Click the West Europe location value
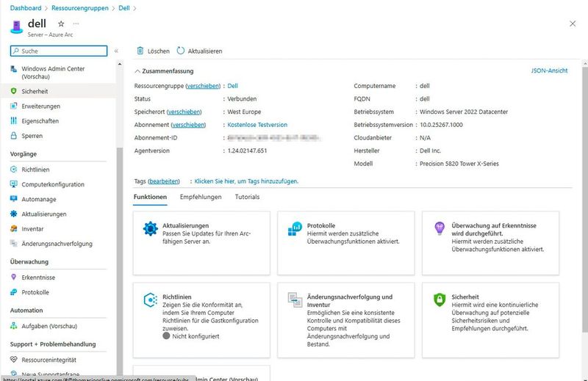This screenshot has width=588, height=381. 244,112
